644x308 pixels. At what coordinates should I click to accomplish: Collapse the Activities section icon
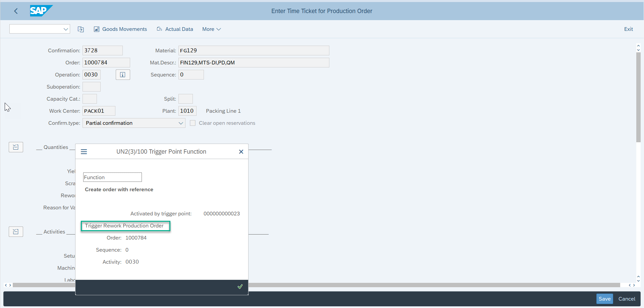[16, 232]
